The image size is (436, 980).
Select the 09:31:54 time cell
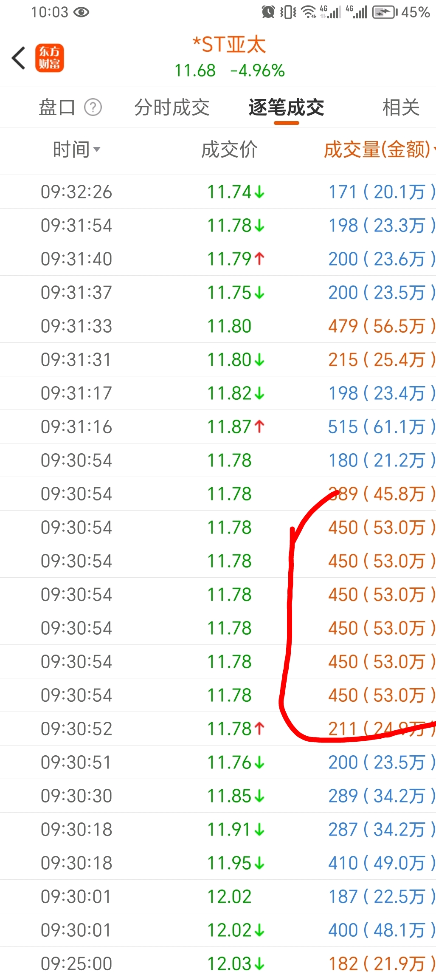click(x=76, y=226)
